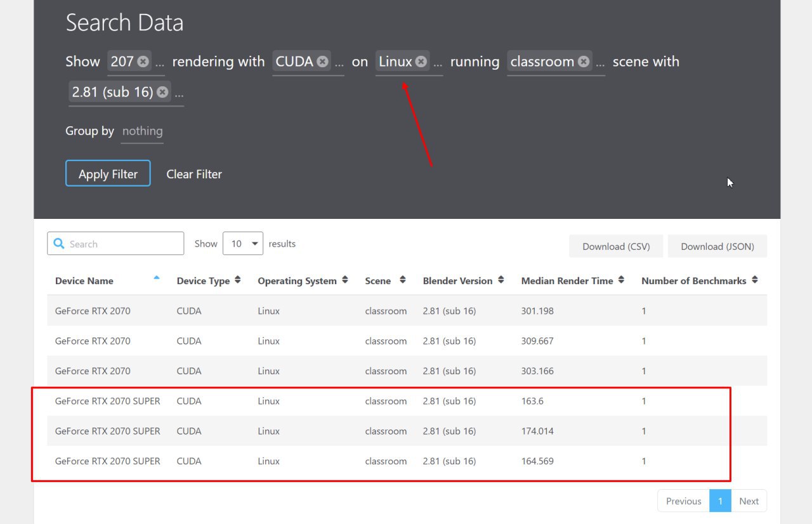Click the Blender Version column header

point(457,281)
